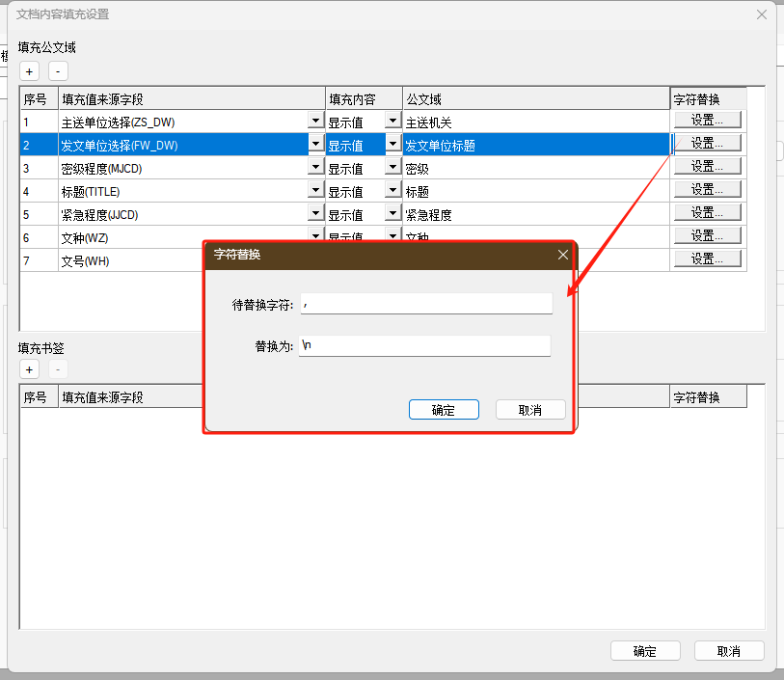Open 填充内容 dropdown in row 4 标题
This screenshot has width=784, height=680.
[x=392, y=191]
